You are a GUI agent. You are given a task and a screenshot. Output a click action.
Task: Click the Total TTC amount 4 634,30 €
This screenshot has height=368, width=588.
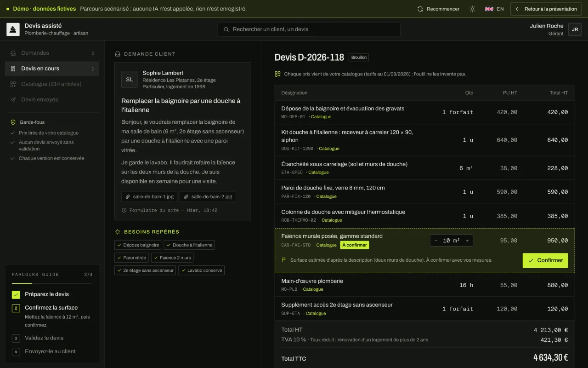[x=550, y=357]
